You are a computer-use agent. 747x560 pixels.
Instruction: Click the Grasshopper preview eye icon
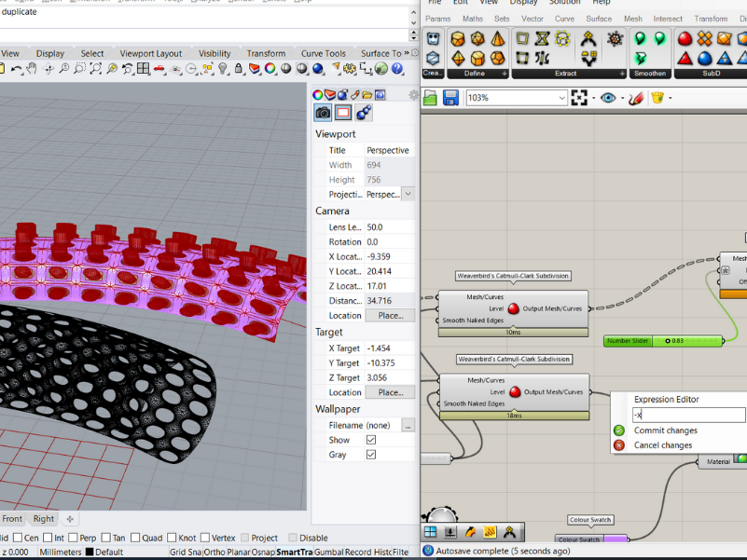pyautogui.click(x=608, y=98)
